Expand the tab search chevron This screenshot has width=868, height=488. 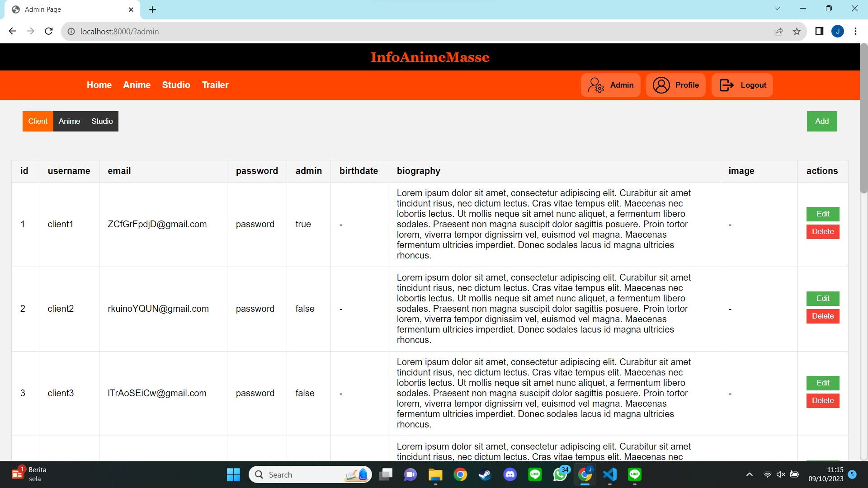(777, 9)
